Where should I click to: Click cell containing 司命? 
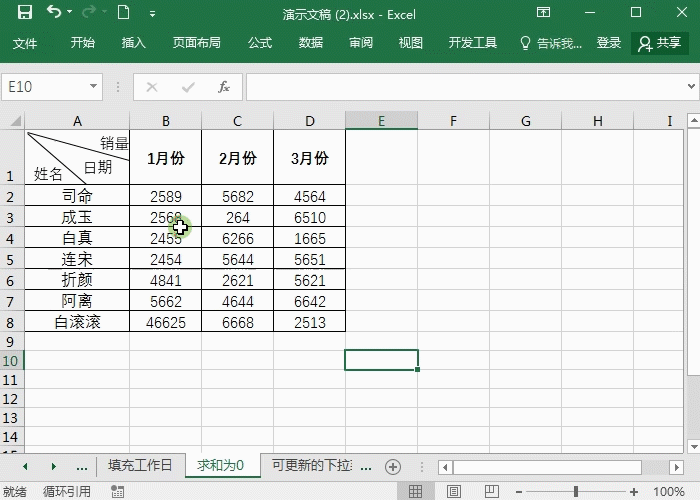(77, 196)
